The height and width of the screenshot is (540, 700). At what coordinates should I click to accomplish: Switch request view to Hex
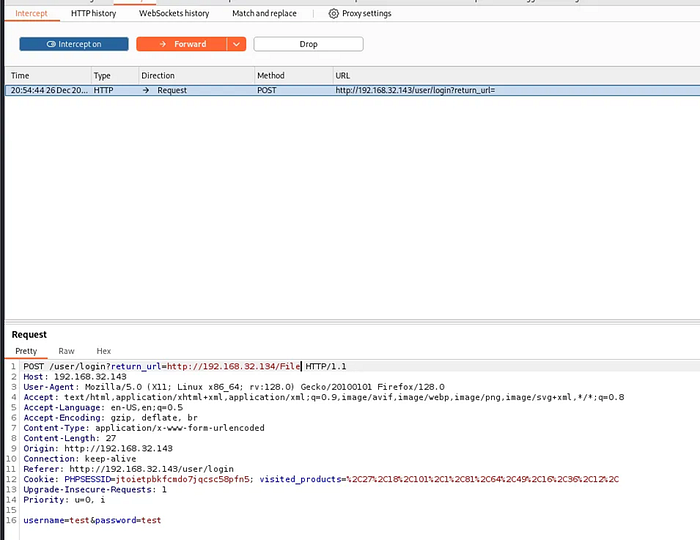104,351
